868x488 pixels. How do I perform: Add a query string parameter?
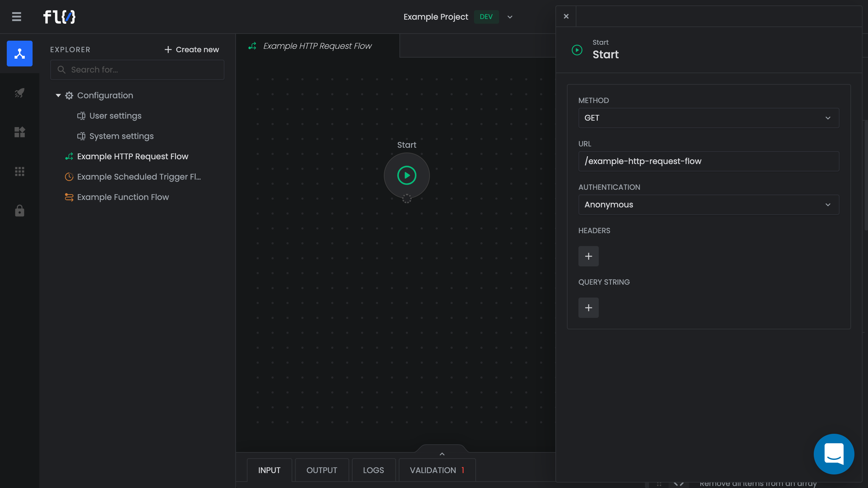[588, 308]
